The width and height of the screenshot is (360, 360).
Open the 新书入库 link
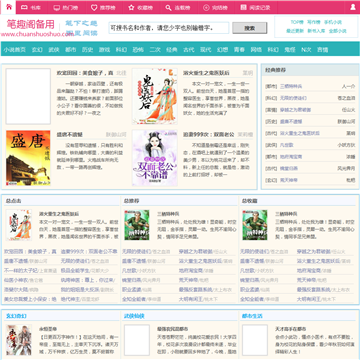point(316,31)
